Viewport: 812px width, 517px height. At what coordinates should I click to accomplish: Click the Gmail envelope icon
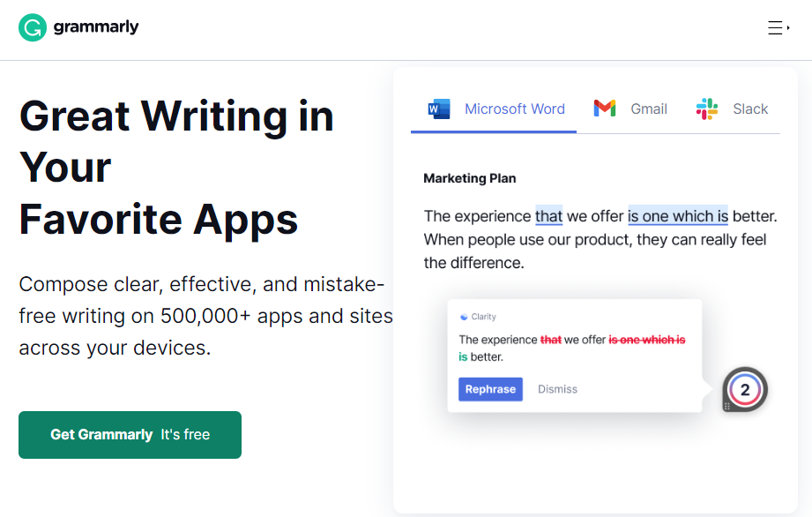[604, 109]
